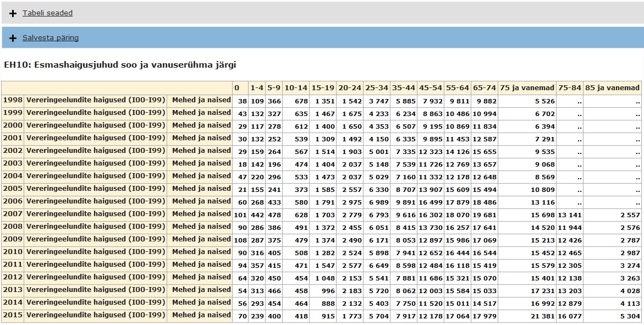This screenshot has height=325, width=644.
Task: Click the cell value 5 304 in last column
Action: (629, 317)
